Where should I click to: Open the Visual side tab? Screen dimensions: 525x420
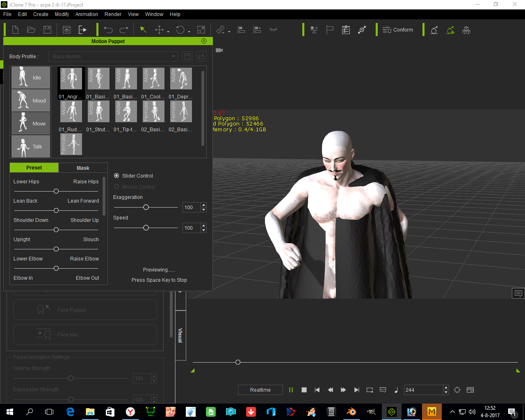(180, 336)
